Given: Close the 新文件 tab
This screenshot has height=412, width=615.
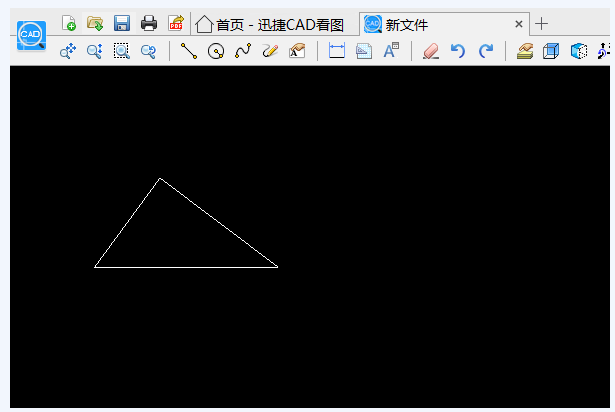Looking at the screenshot, I should tap(519, 24).
